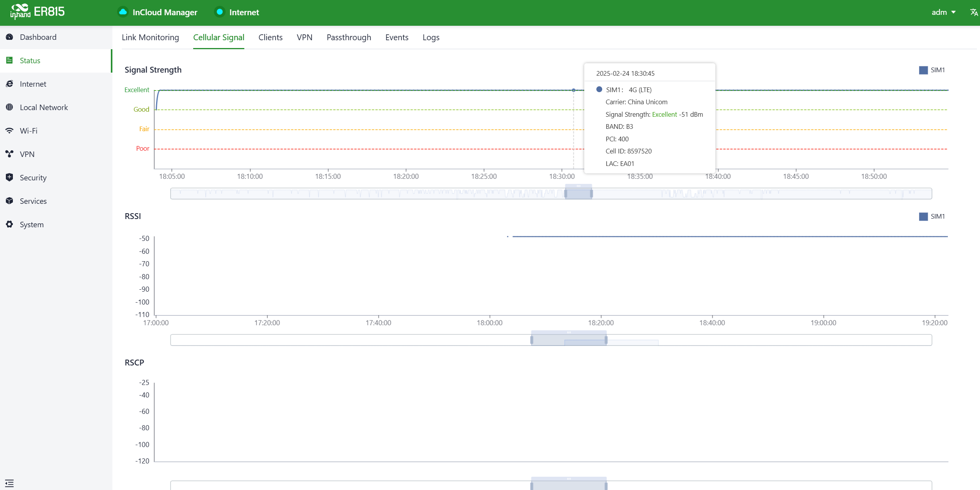Viewport: 980px width, 490px height.
Task: Open the Logs tab
Action: (430, 37)
